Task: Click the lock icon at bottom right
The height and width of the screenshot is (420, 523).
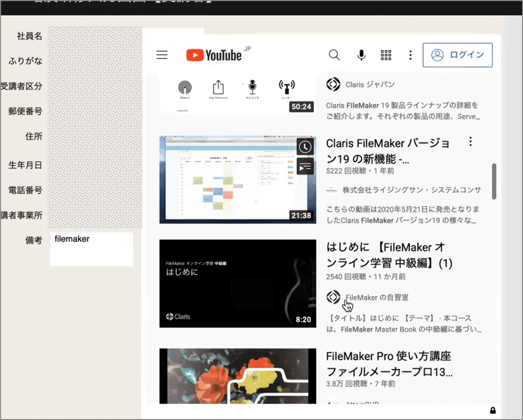Action: (x=492, y=410)
